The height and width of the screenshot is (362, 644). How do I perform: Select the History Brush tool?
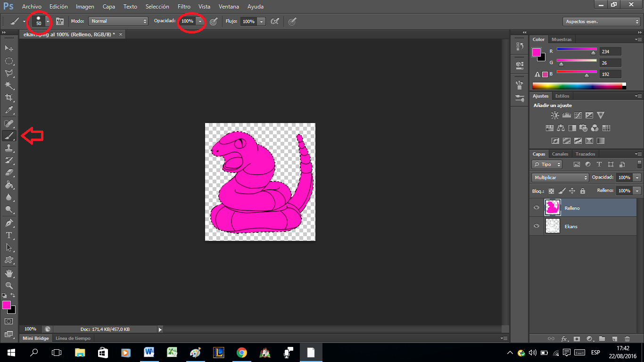[9, 160]
